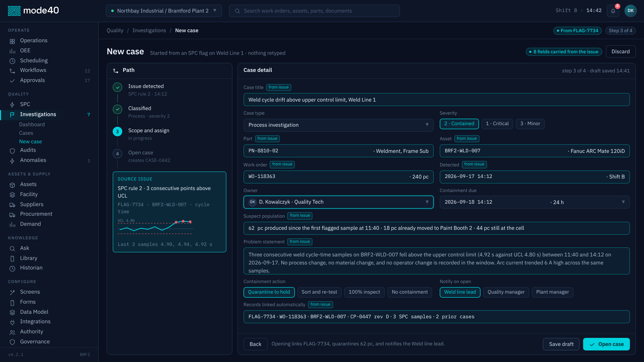Click the Problem statement text area

[x=436, y=261]
